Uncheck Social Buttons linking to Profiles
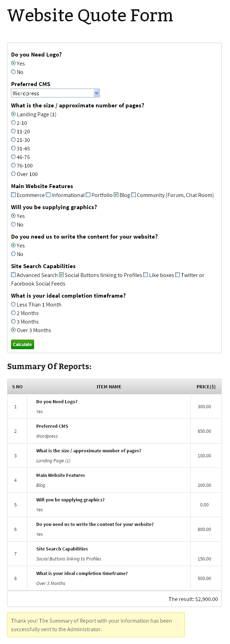The height and width of the screenshot is (644, 230). click(61, 275)
